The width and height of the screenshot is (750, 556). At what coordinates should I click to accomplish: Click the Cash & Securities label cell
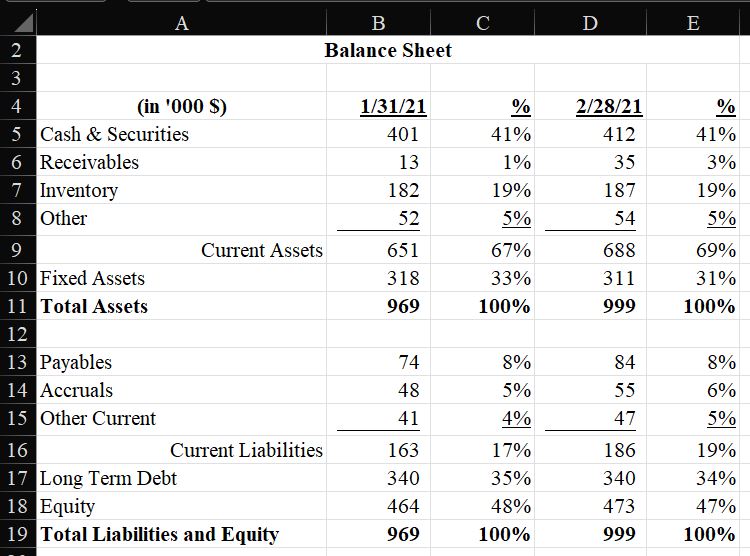(181, 134)
